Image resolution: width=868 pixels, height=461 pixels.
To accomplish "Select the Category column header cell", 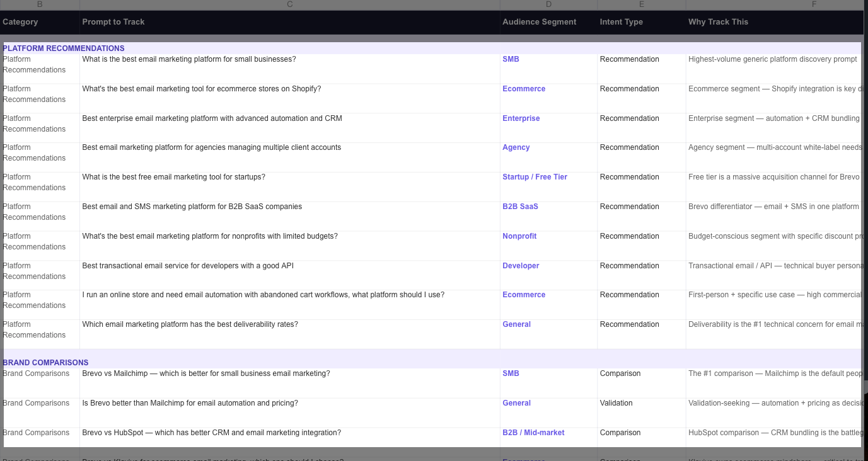I will pyautogui.click(x=40, y=22).
